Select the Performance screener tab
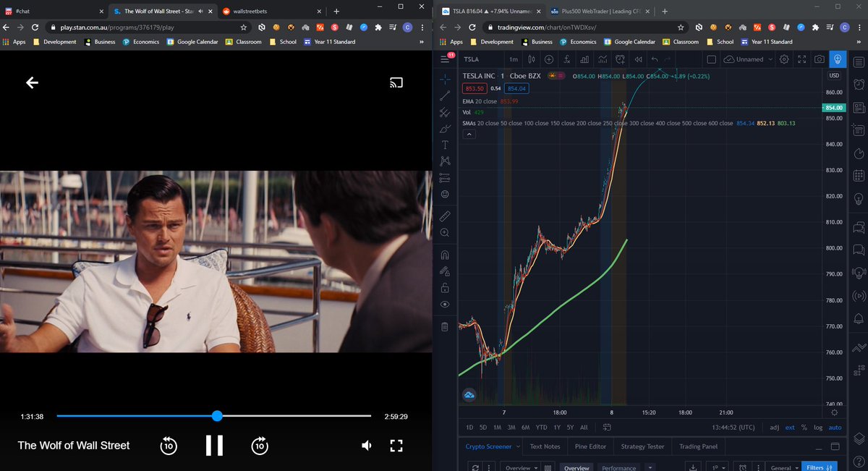 pyautogui.click(x=619, y=467)
